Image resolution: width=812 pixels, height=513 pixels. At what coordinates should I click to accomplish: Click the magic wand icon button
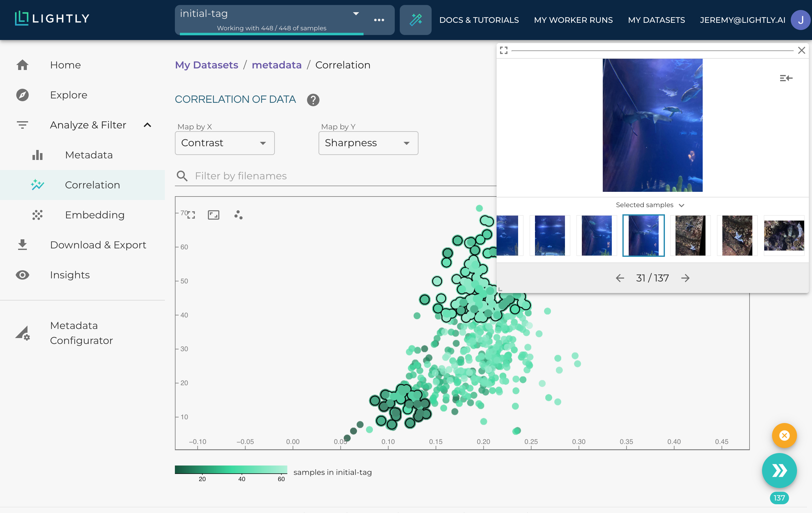[415, 20]
